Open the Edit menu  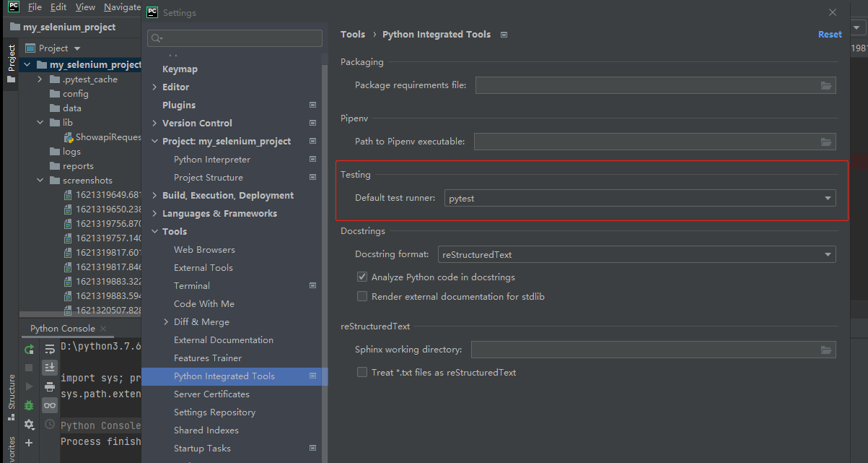58,7
